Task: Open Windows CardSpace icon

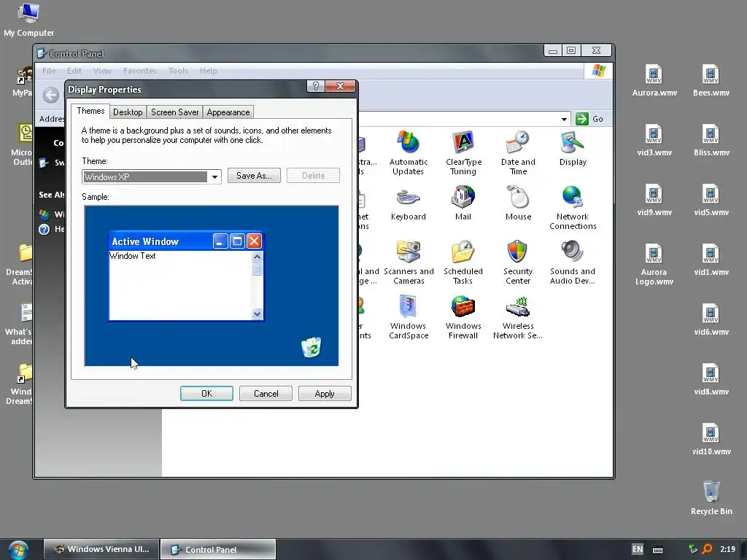Action: (409, 318)
